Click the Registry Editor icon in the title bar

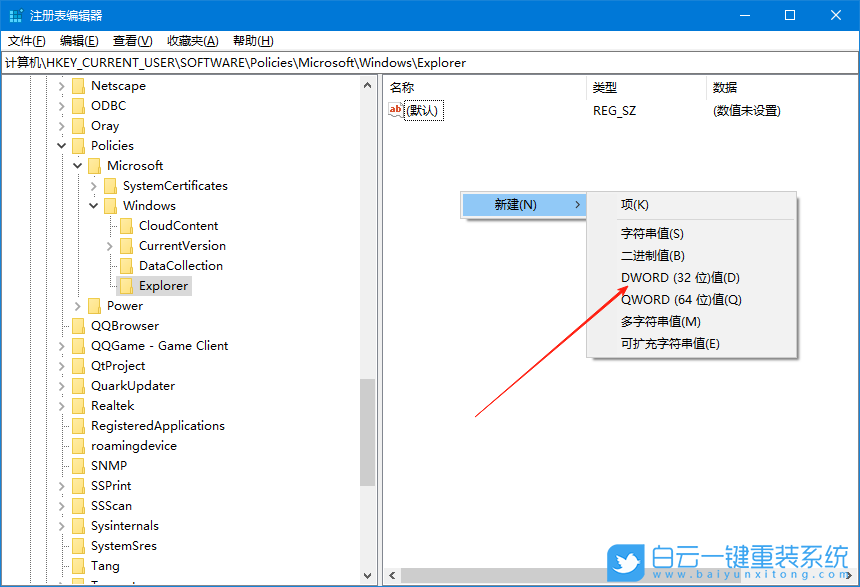click(x=14, y=14)
